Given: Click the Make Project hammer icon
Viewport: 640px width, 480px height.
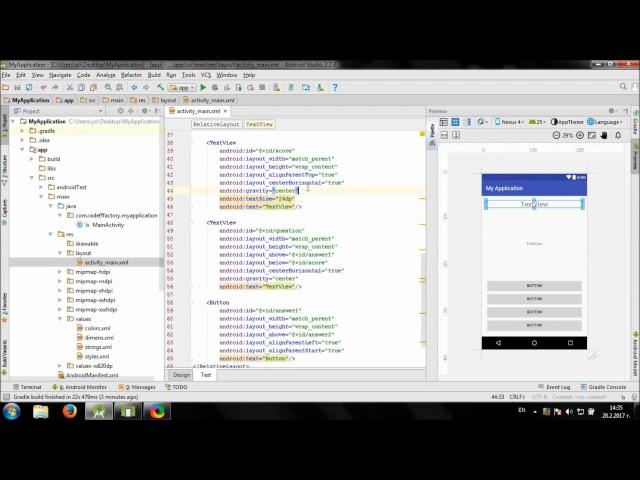Looking at the screenshot, I should (160, 87).
